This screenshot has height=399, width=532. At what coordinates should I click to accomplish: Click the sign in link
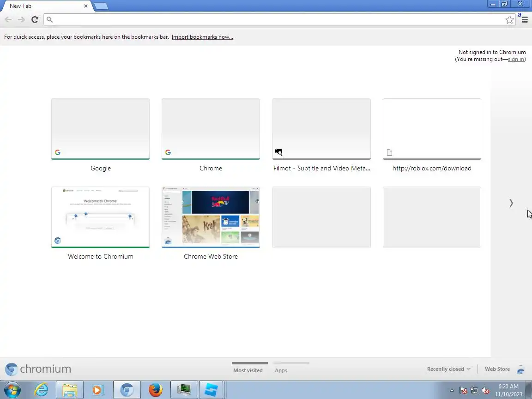516,59
